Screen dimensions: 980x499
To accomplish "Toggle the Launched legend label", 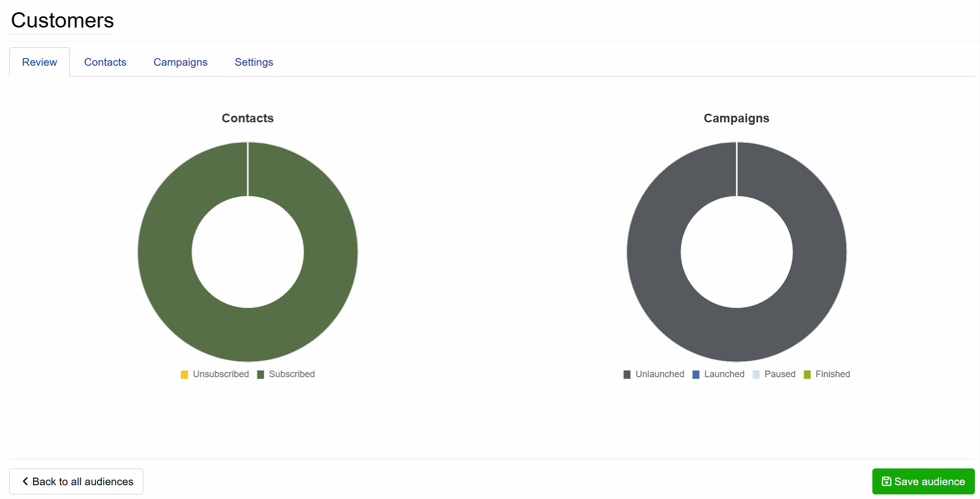I will 724,374.
